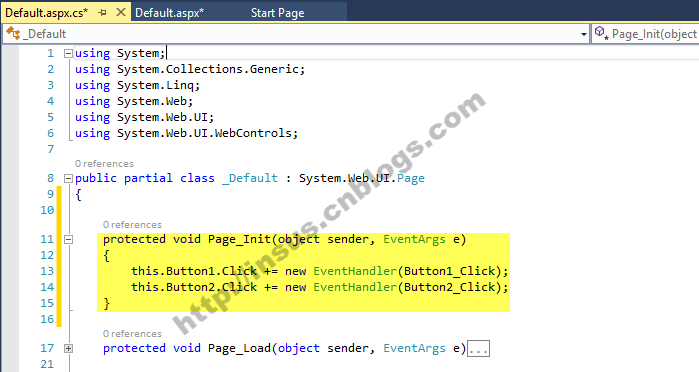Click the Page base class name
The image size is (699, 372).
pyautogui.click(x=411, y=178)
